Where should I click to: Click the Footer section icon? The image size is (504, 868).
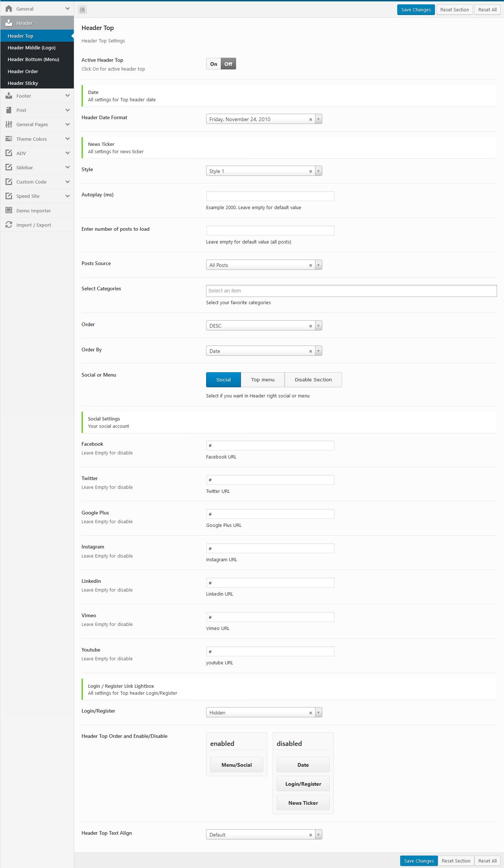pos(9,96)
